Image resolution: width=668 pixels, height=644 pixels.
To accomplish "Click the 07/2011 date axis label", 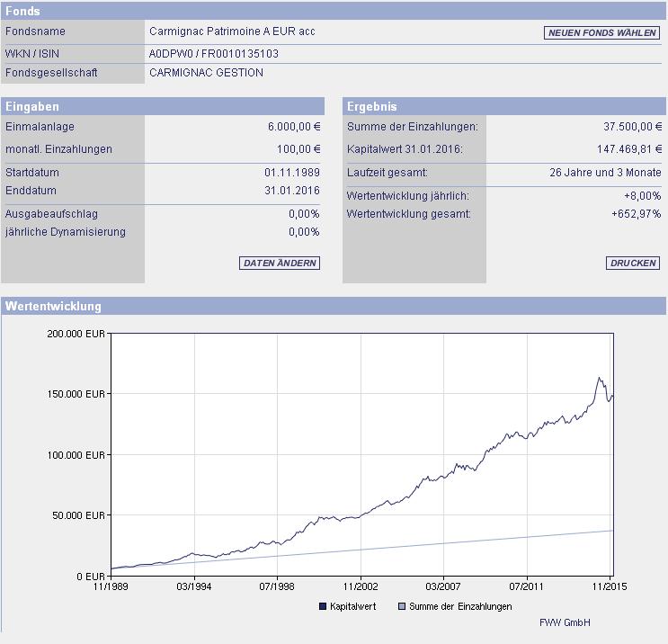I will tap(527, 586).
